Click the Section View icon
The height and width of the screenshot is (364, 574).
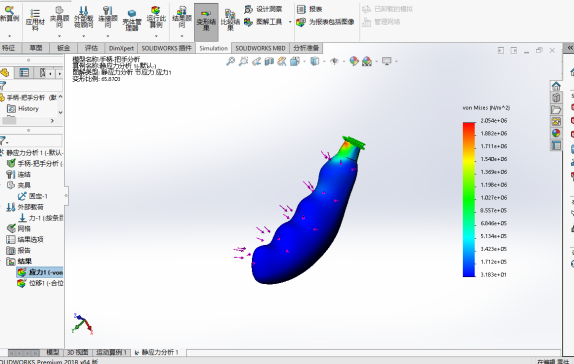point(269,61)
